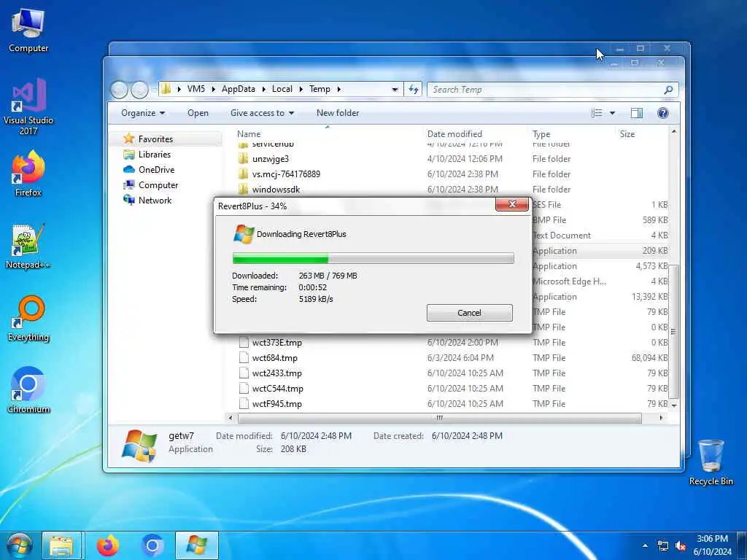Open Notepad++ desktop shortcut
The image size is (747, 560).
(x=28, y=246)
